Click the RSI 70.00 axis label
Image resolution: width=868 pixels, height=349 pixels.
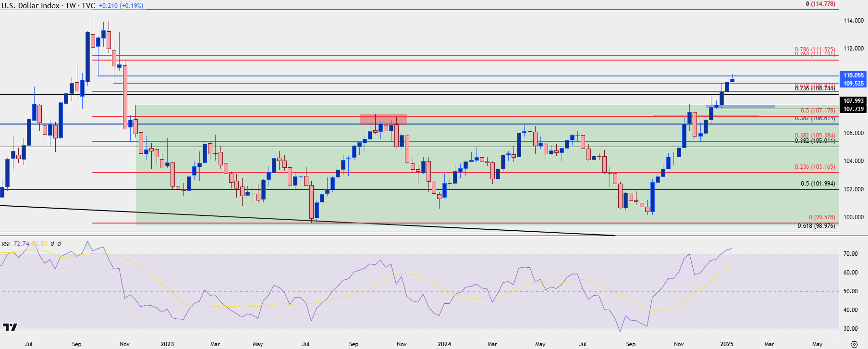coord(851,254)
